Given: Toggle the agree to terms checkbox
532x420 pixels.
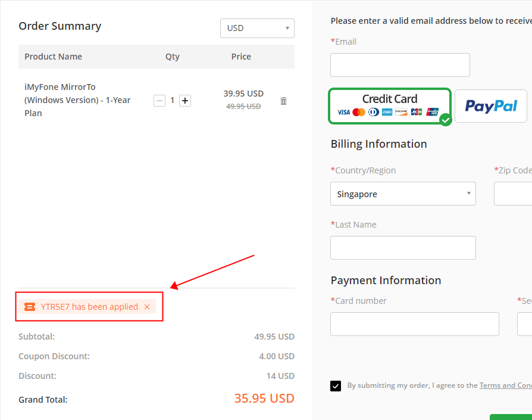Looking at the screenshot, I should click(x=336, y=386).
